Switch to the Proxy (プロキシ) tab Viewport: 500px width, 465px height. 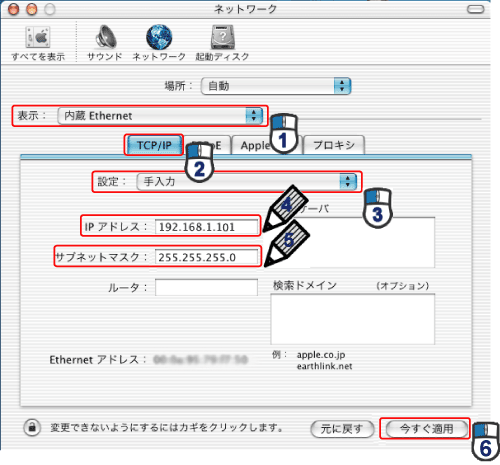pyautogui.click(x=334, y=145)
